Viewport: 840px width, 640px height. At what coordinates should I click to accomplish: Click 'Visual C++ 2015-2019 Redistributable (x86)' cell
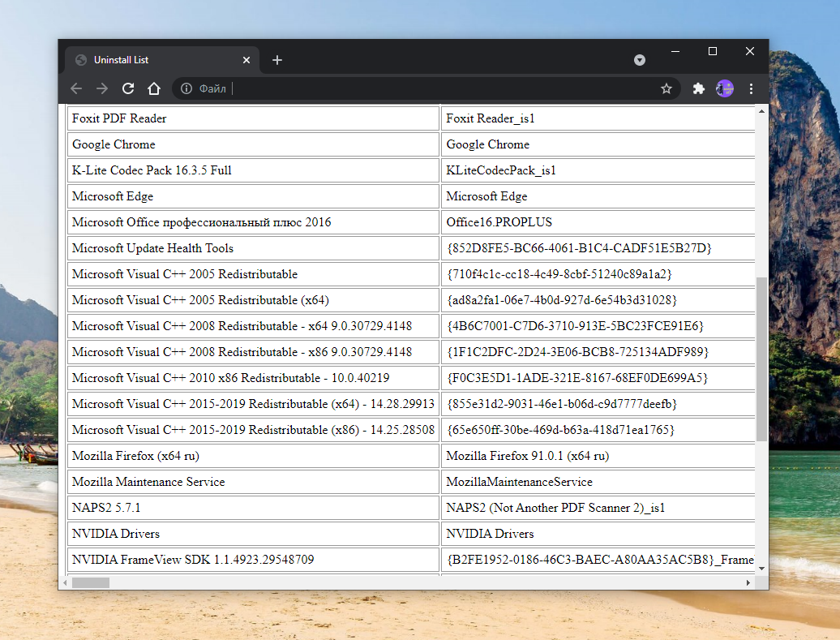click(254, 430)
